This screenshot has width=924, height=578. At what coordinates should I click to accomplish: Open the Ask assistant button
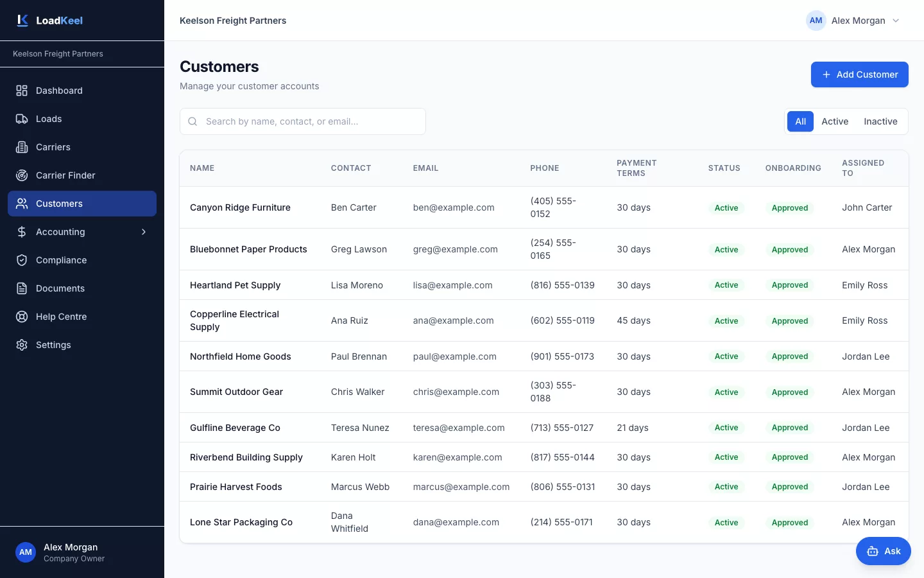[x=884, y=551]
